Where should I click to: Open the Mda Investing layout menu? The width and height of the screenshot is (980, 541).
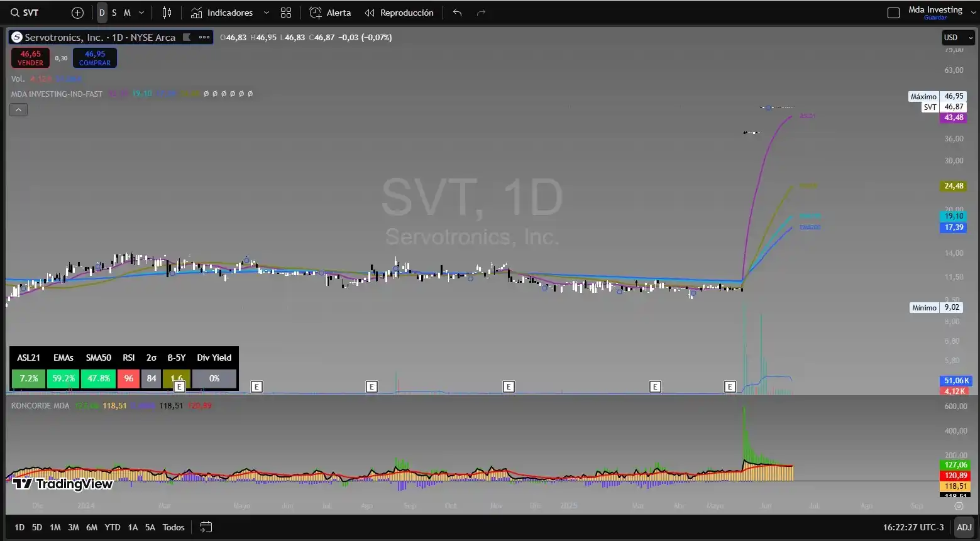coord(935,12)
